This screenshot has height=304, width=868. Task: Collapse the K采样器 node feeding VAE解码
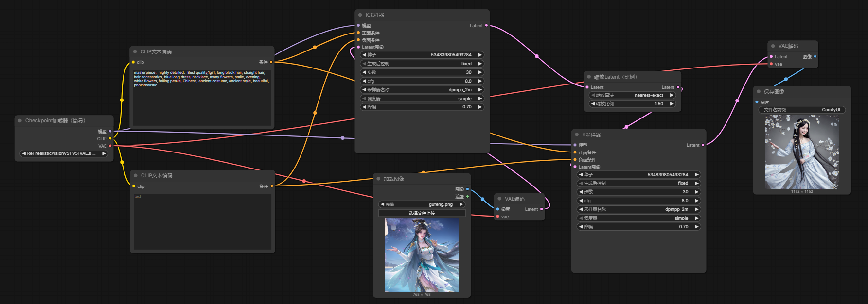577,135
